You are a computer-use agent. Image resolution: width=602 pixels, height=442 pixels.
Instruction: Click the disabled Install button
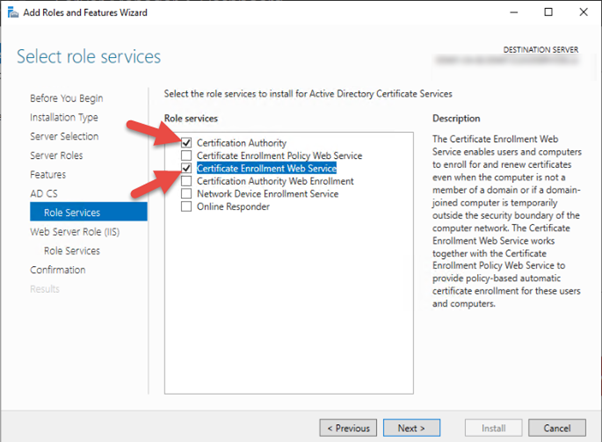pyautogui.click(x=494, y=428)
